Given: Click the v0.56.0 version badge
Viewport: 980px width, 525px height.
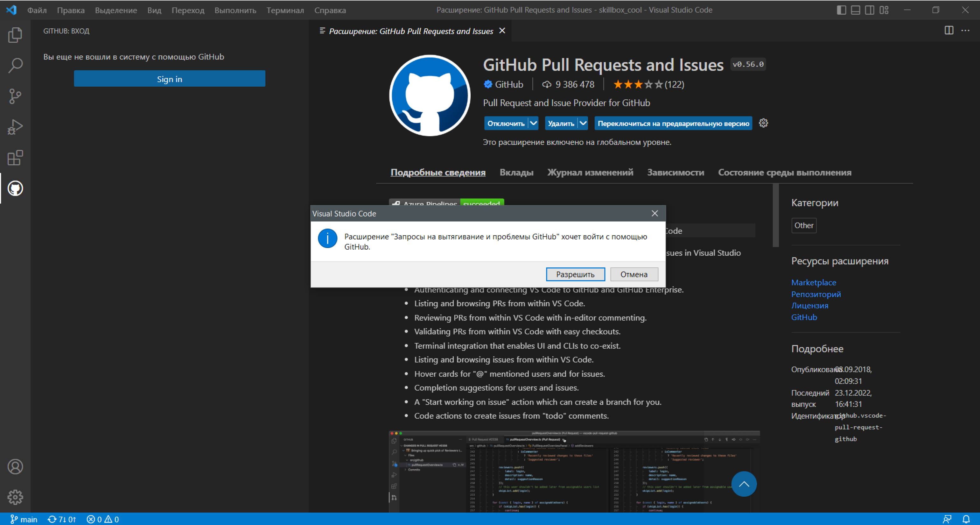Looking at the screenshot, I should (x=748, y=64).
